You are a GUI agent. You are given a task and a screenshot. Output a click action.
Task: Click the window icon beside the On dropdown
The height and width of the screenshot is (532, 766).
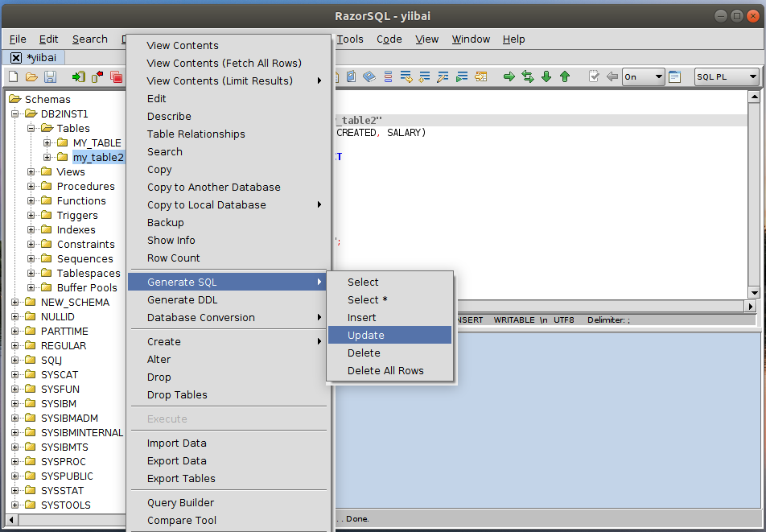click(x=674, y=76)
